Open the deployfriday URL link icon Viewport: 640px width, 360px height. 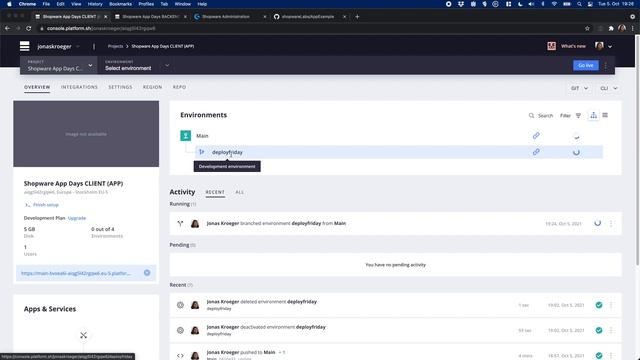pos(536,152)
